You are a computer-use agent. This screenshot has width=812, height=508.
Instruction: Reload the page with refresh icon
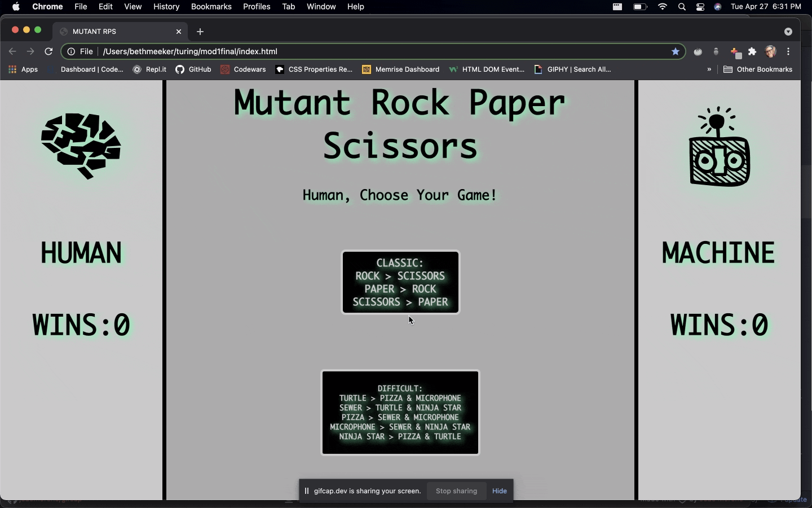point(49,51)
